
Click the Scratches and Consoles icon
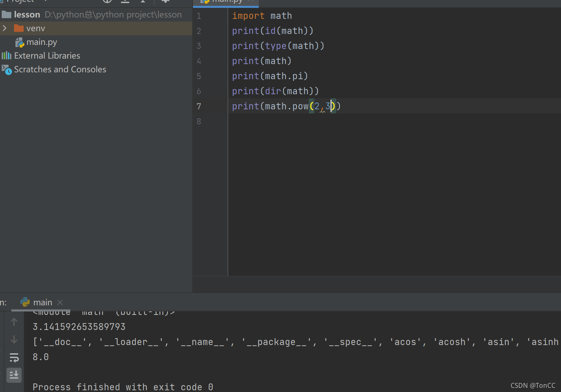(7, 70)
